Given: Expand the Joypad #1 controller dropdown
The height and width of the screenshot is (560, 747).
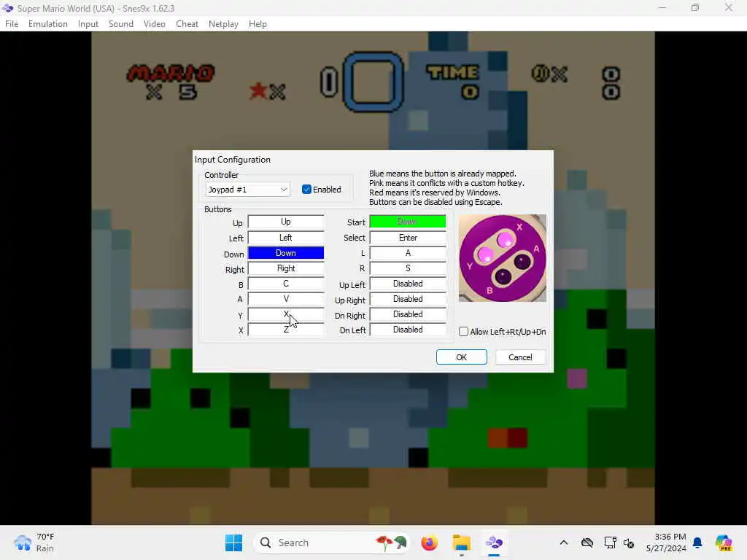Looking at the screenshot, I should point(248,190).
